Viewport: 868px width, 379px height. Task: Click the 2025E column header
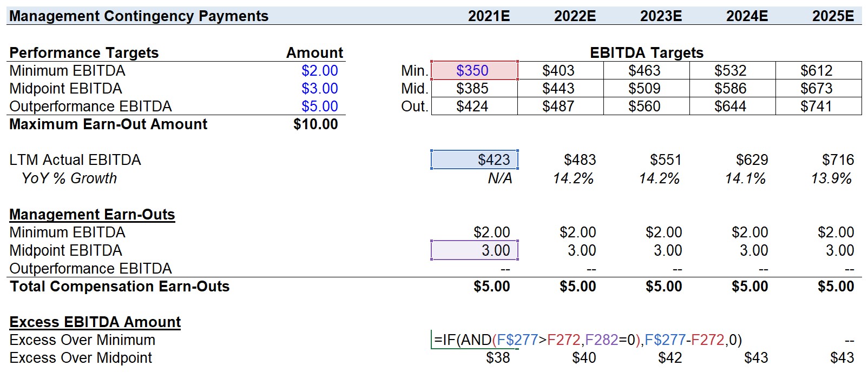[833, 16]
